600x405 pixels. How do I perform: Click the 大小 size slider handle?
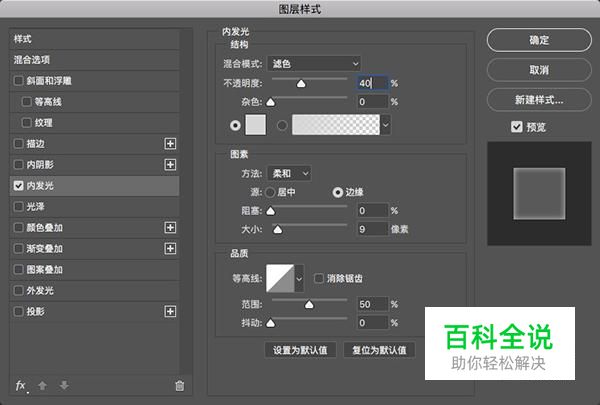pyautogui.click(x=278, y=229)
